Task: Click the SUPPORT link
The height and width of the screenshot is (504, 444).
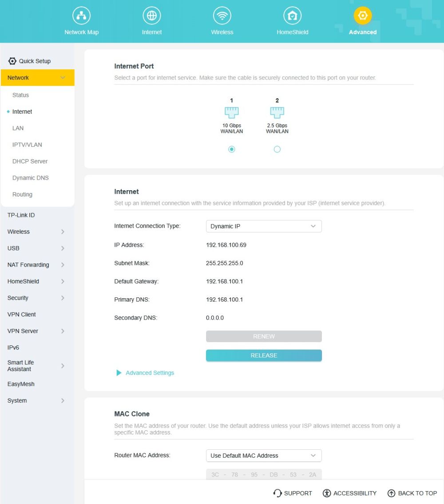Action: 293,493
